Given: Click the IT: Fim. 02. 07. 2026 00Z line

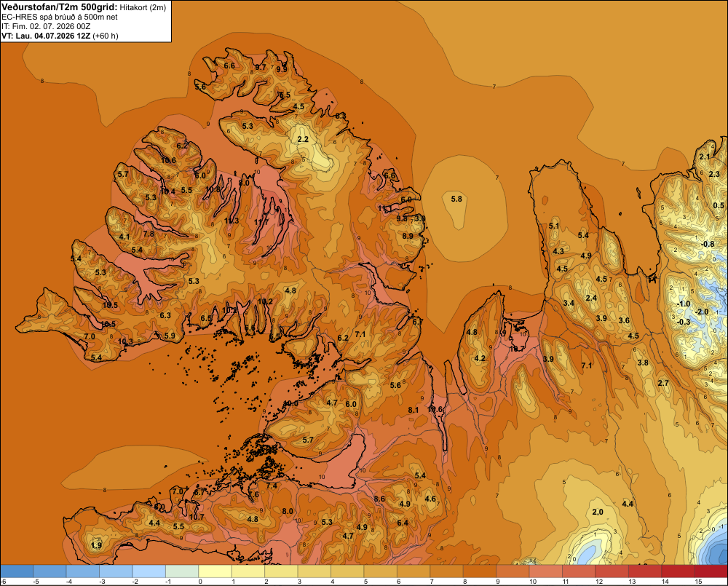Looking at the screenshot, I should [45, 26].
